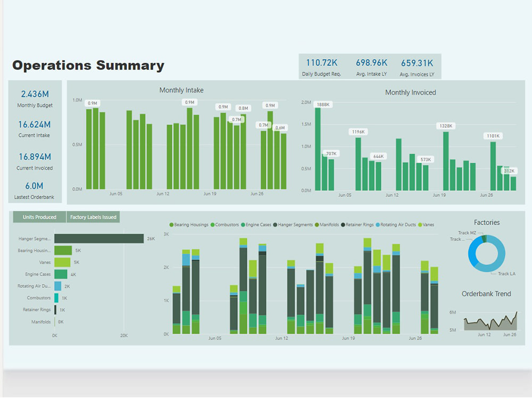Select the Current Invoiced 16.894M card
Image resolution: width=532 pixels, height=399 pixels.
35,161
